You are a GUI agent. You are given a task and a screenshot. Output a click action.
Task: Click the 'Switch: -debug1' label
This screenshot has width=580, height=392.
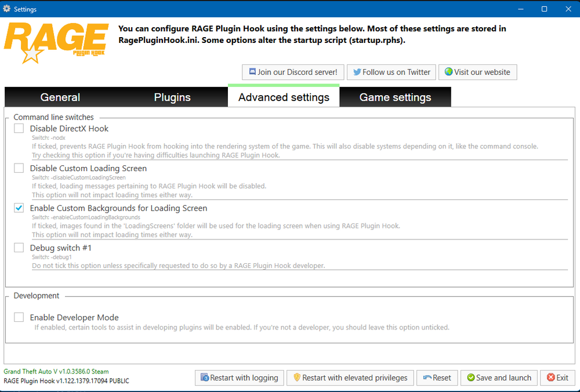pos(52,257)
